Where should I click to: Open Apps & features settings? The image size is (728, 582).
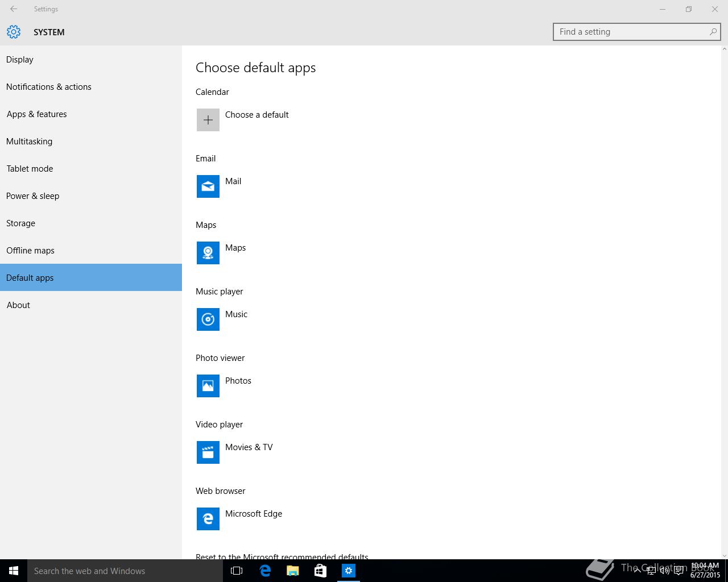point(91,114)
